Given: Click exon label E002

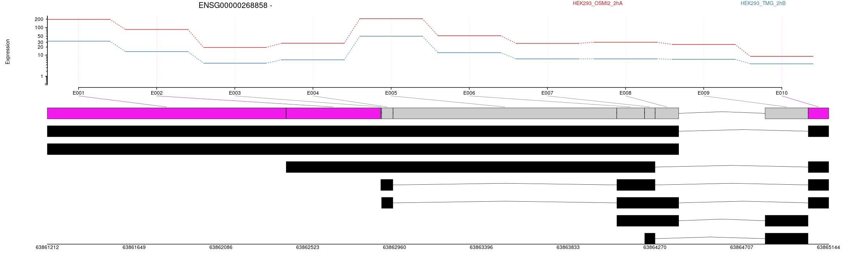Looking at the screenshot, I should point(157,93).
